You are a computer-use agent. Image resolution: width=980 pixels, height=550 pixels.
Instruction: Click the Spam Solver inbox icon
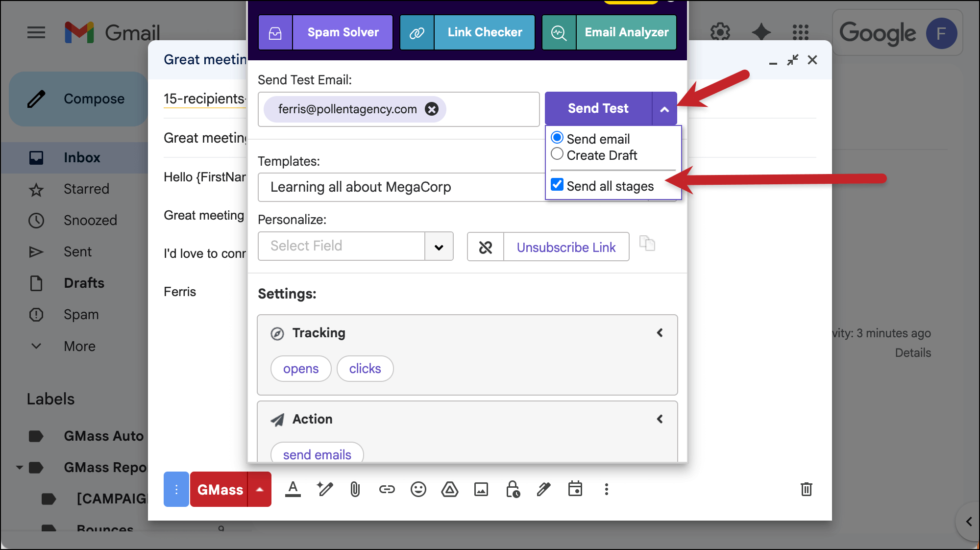pos(275,33)
